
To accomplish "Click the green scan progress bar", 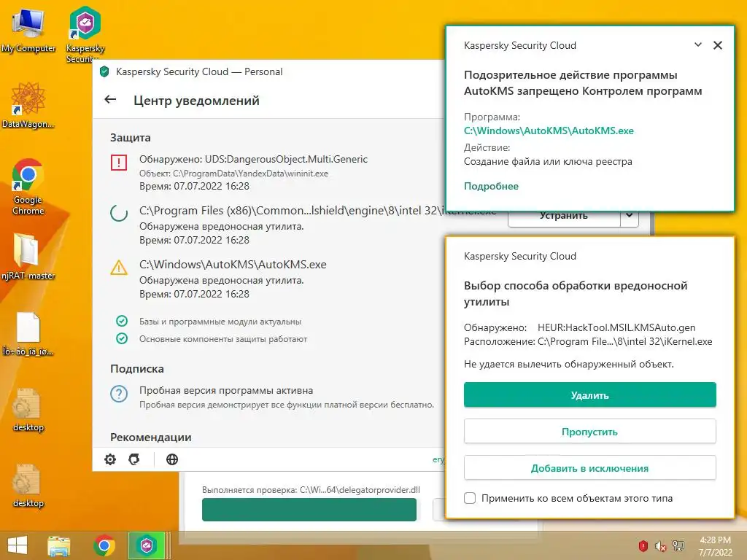I will coord(309,510).
